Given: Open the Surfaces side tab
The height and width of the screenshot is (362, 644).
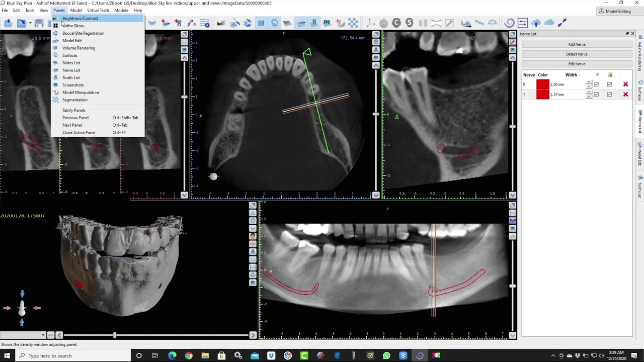Looking at the screenshot, I should (640, 90).
